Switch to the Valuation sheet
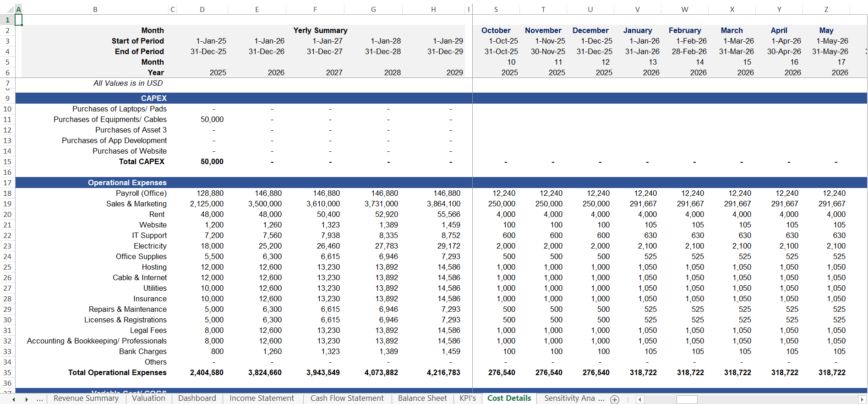The image size is (868, 404). (148, 398)
